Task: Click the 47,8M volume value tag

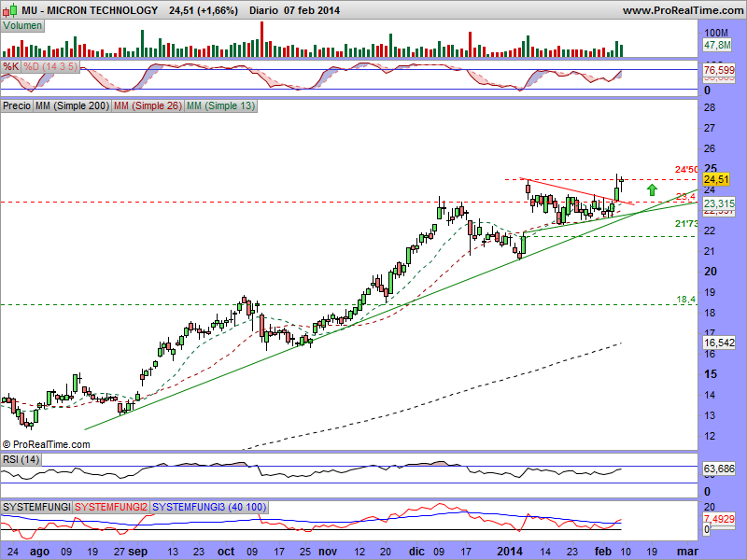Action: [717, 45]
